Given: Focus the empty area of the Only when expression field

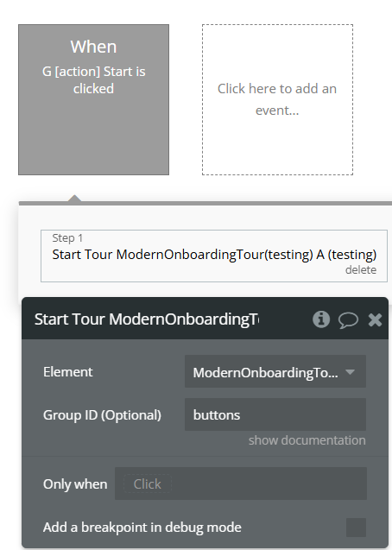Looking at the screenshot, I should pyautogui.click(x=269, y=484).
